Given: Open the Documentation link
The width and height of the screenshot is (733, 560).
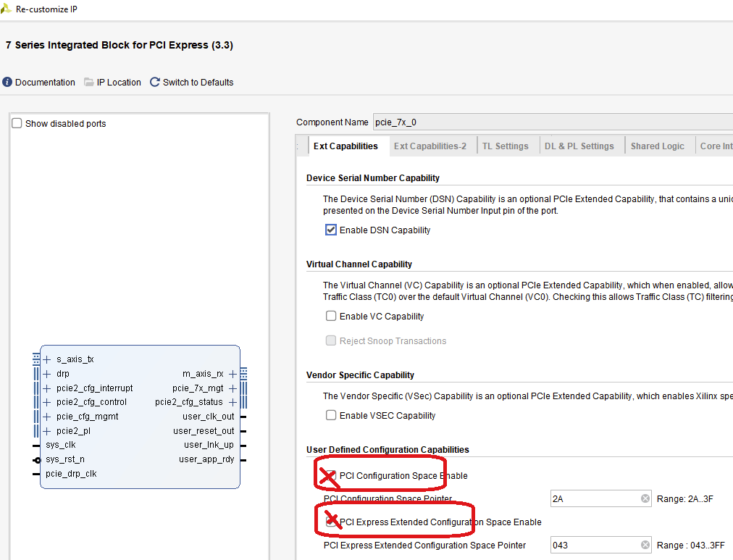Looking at the screenshot, I should pos(45,83).
